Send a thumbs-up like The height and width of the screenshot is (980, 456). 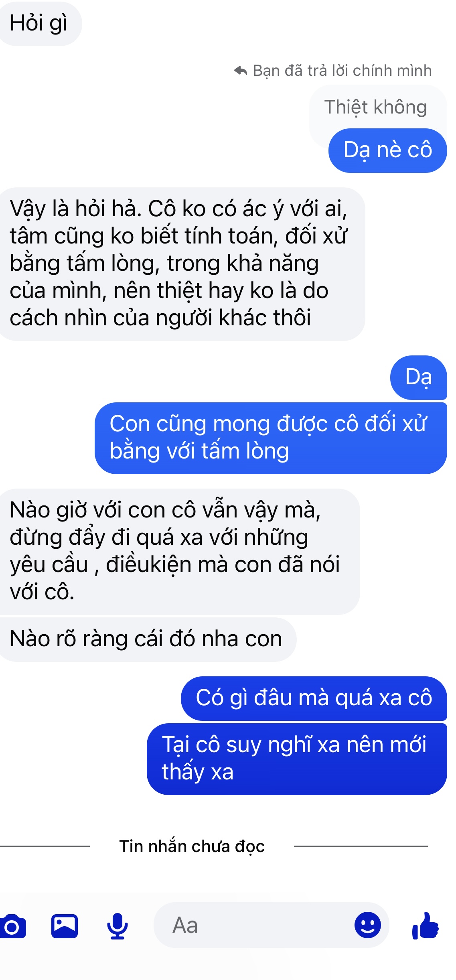[x=426, y=925]
